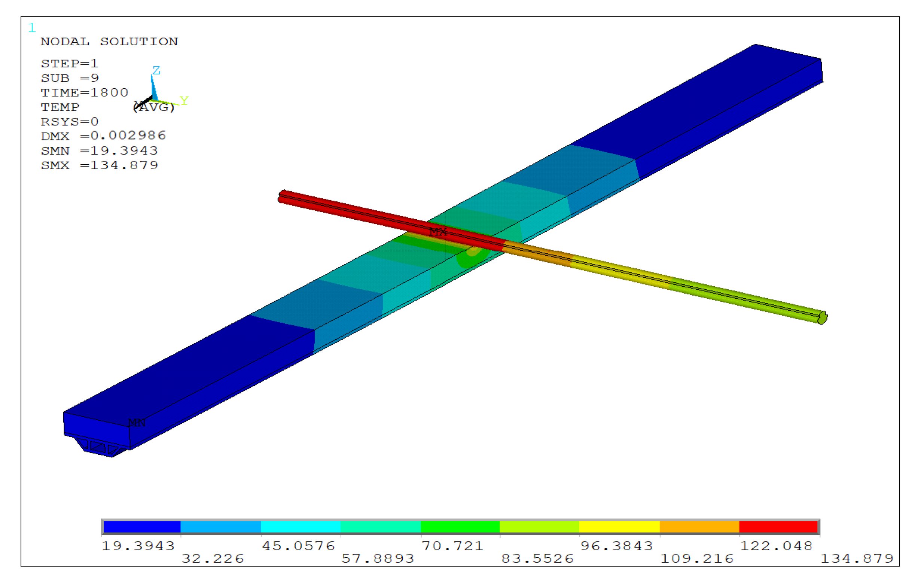Click the 70.721 legend value

click(453, 546)
